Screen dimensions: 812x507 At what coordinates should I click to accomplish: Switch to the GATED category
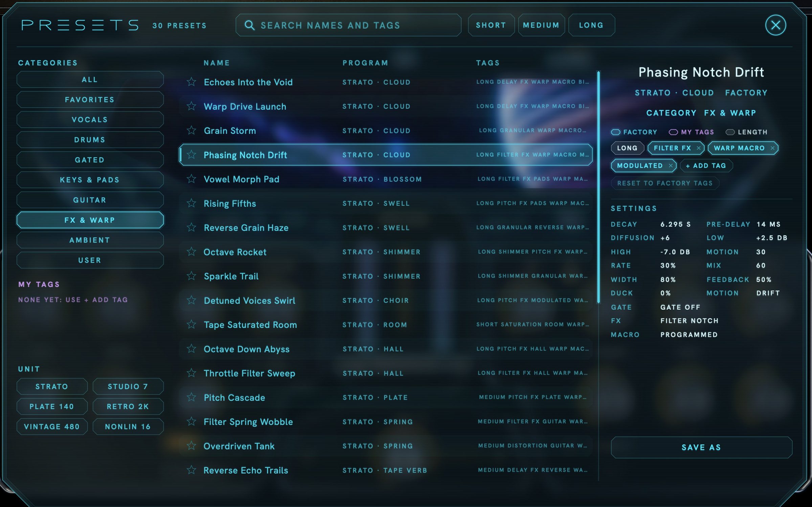click(x=90, y=160)
